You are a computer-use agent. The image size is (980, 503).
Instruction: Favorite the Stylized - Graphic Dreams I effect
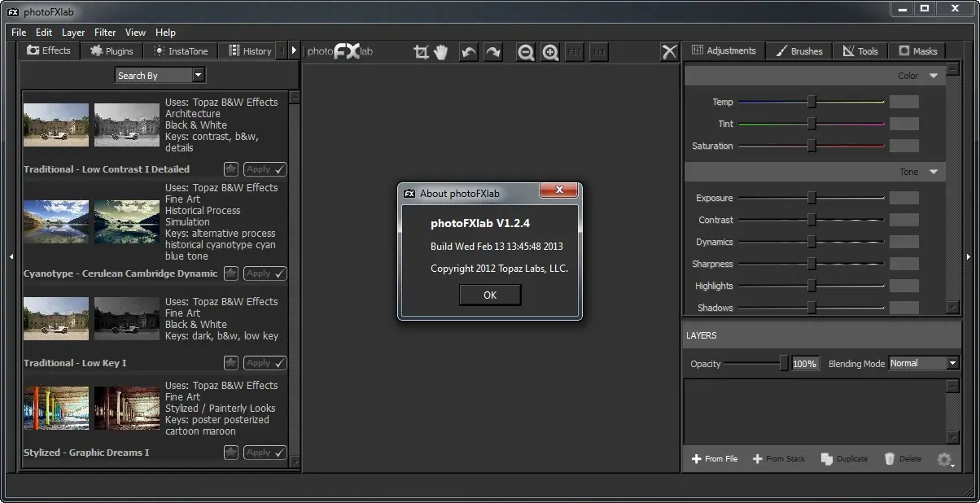tap(231, 453)
